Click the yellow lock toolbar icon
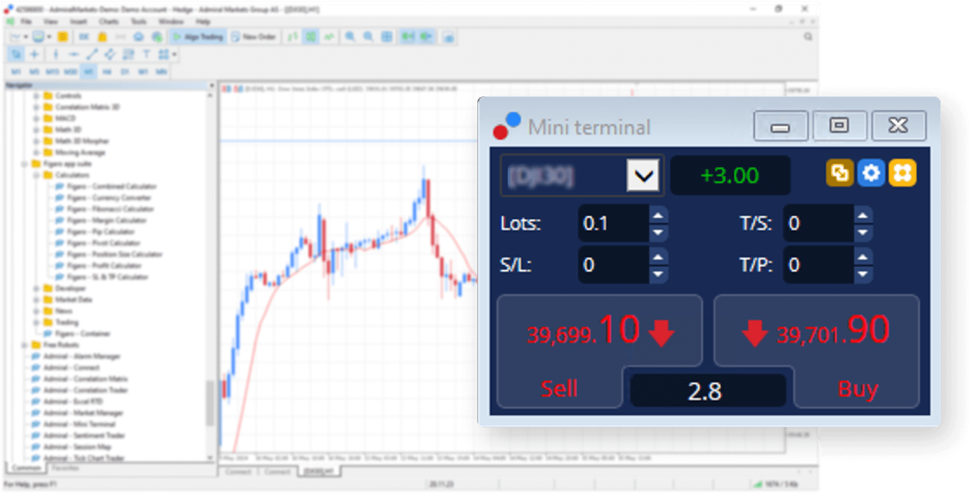This screenshot has width=980, height=493. (x=102, y=37)
